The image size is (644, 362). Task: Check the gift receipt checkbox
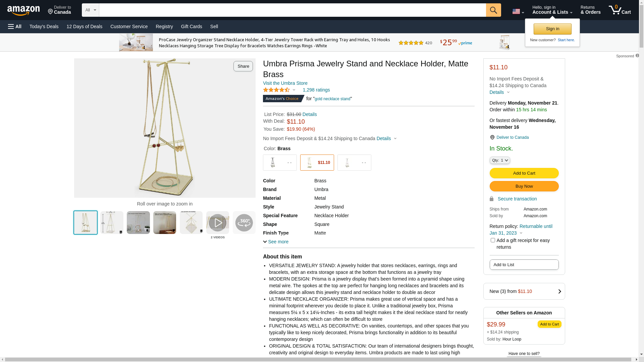click(493, 240)
